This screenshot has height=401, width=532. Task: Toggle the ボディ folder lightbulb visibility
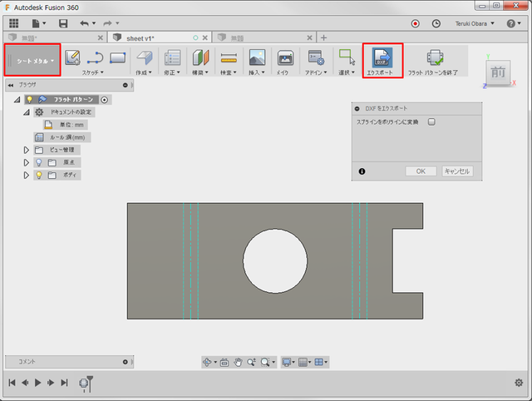[x=39, y=176]
